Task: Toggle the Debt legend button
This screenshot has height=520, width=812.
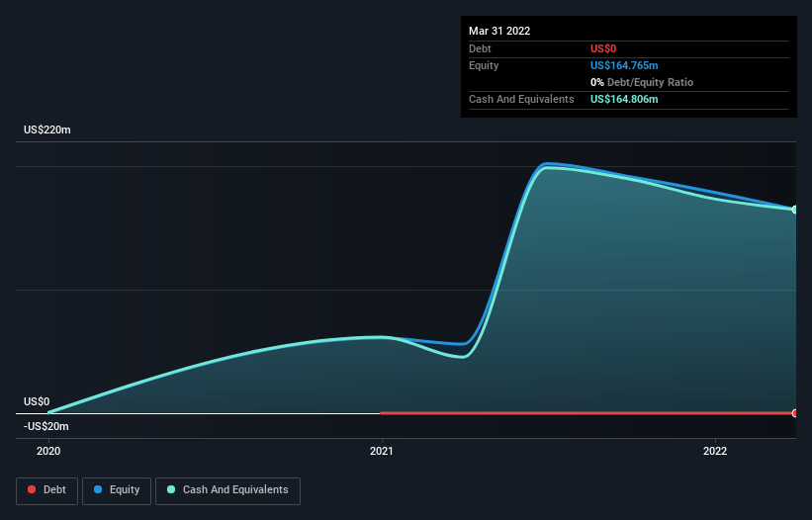Action: pos(46,490)
